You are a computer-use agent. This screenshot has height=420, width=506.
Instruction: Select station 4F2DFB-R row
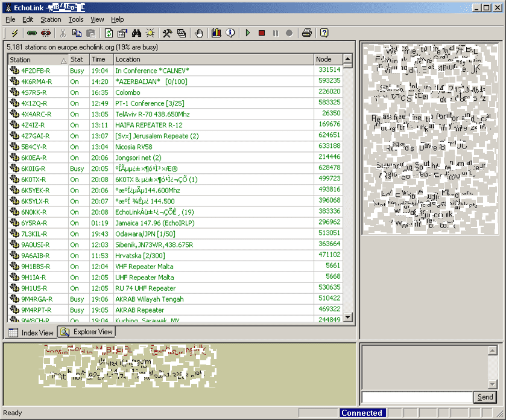[176, 71]
